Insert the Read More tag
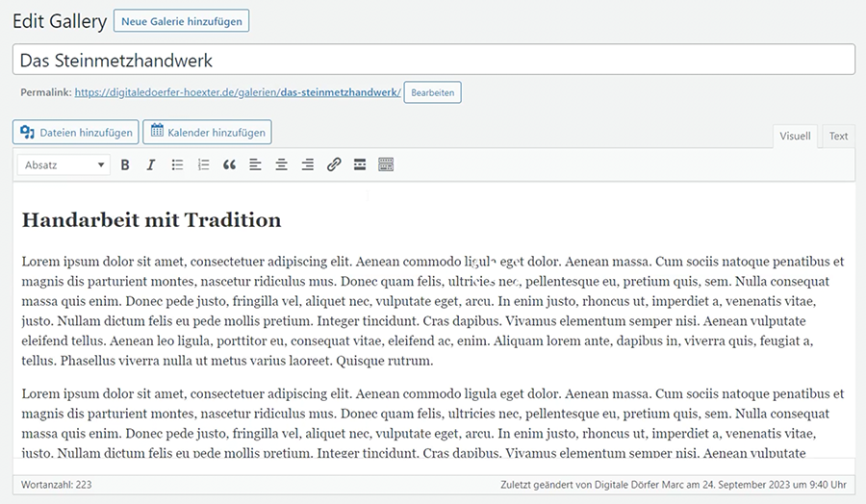 click(x=360, y=165)
